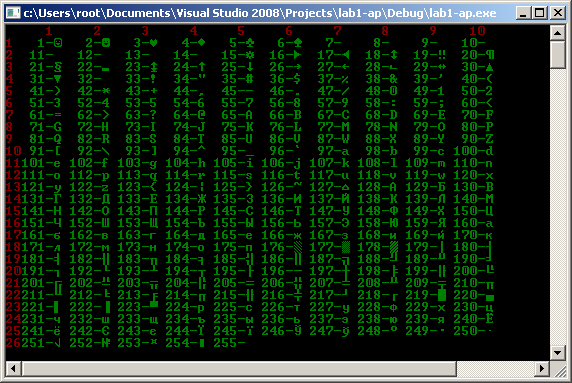Image resolution: width=572 pixels, height=383 pixels.
Task: Click the horizontal scrollbar right arrow
Action: click(542, 369)
